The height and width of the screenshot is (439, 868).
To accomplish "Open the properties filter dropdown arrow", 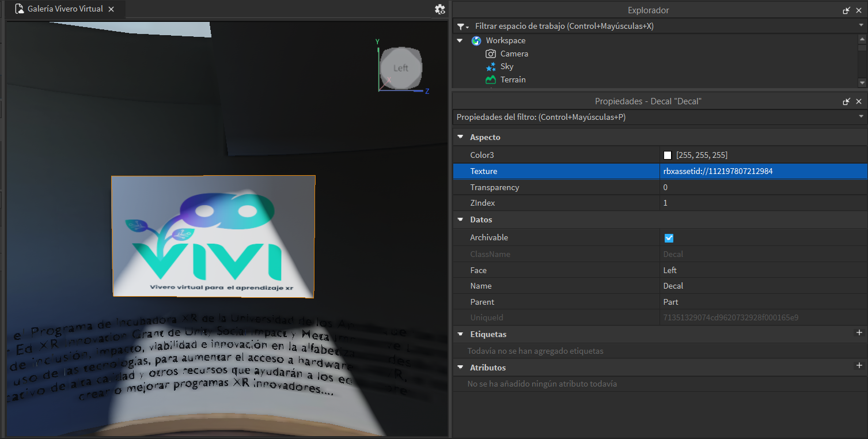I will (861, 117).
